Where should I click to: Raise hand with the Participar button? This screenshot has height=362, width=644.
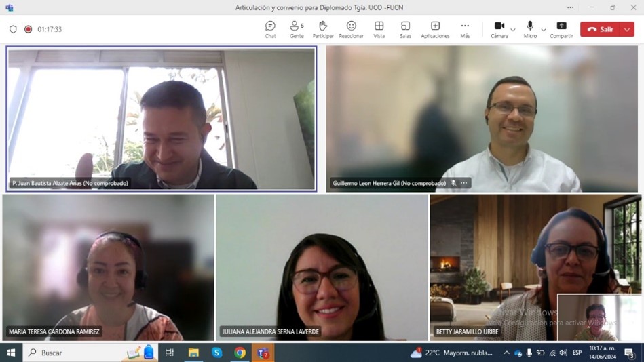(323, 29)
